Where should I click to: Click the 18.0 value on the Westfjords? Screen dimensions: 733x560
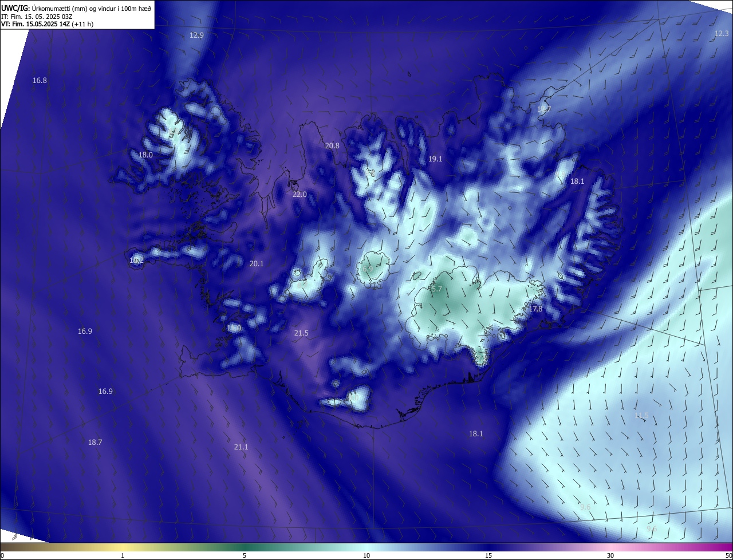[x=145, y=155]
